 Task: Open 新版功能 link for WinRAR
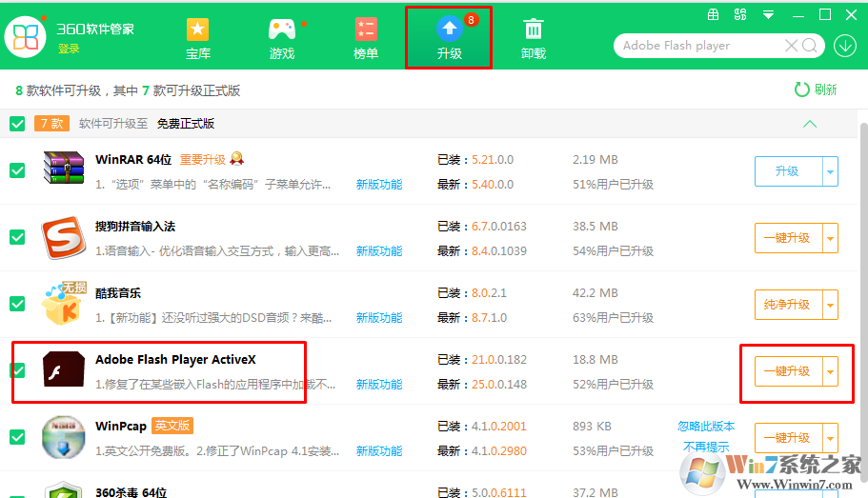click(x=379, y=185)
